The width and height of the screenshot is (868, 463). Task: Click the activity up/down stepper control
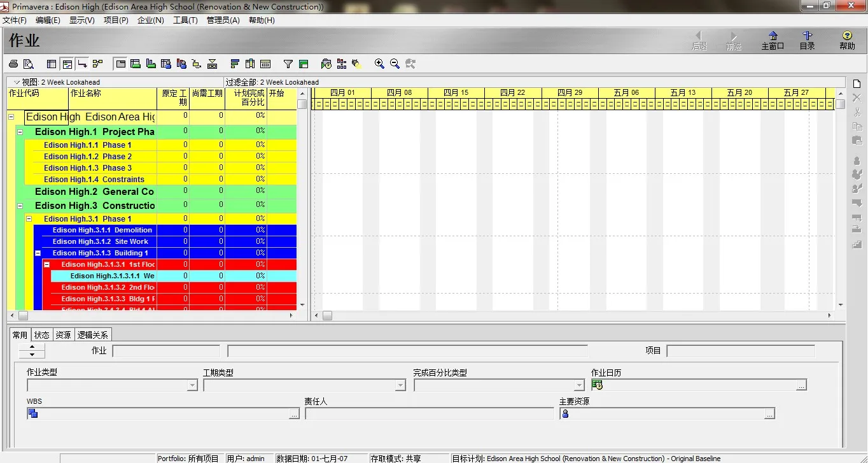32,351
